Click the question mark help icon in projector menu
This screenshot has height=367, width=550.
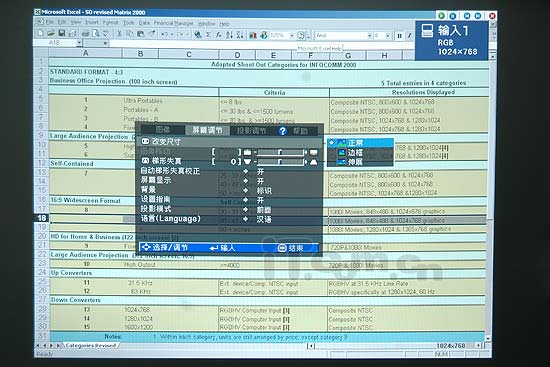pyautogui.click(x=283, y=131)
